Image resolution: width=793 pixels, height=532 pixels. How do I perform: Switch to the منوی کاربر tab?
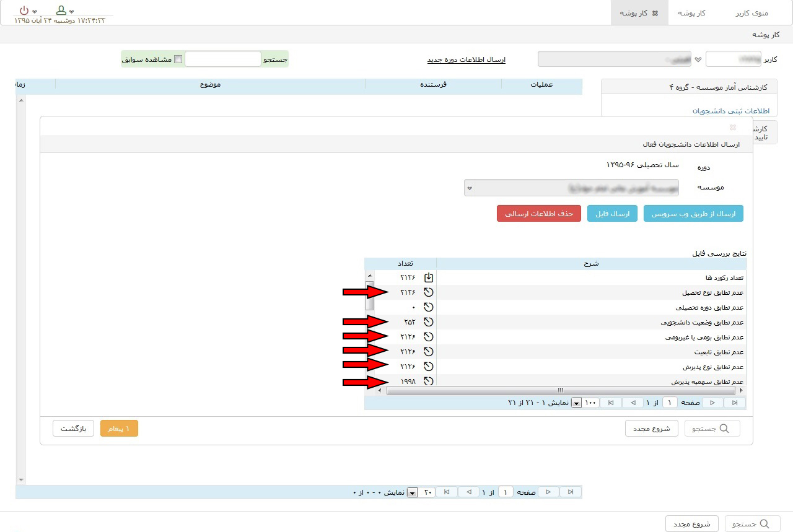click(x=751, y=13)
